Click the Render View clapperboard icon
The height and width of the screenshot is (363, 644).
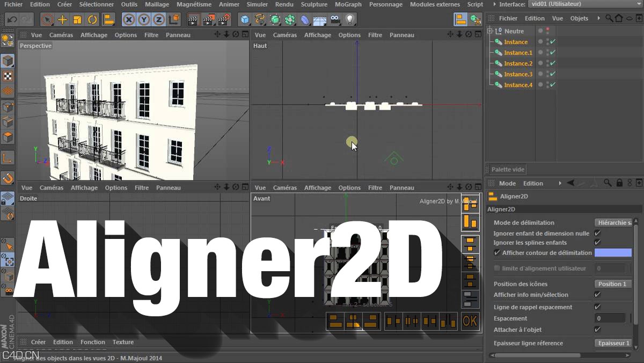tap(192, 19)
